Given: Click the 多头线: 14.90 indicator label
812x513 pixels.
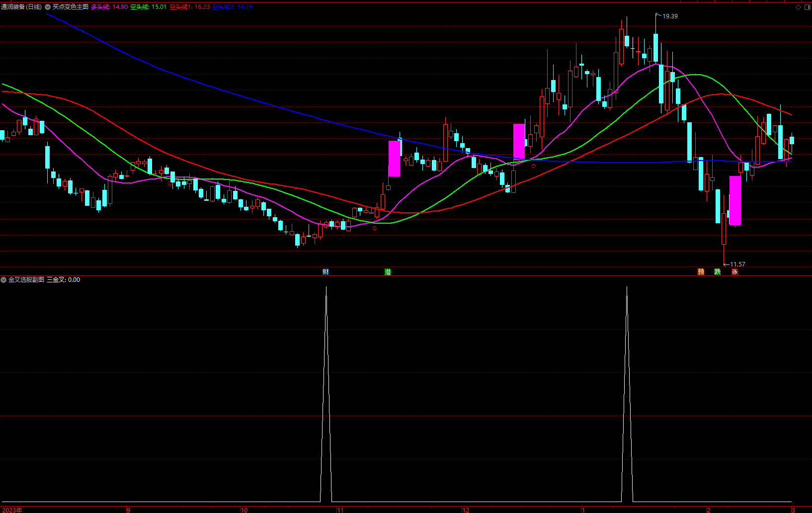Looking at the screenshot, I should point(109,7).
